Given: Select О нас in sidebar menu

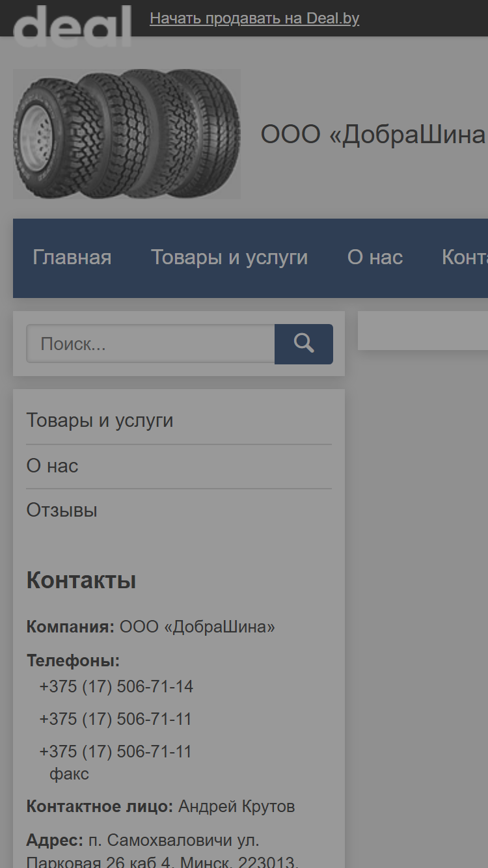Looking at the screenshot, I should pos(52,466).
